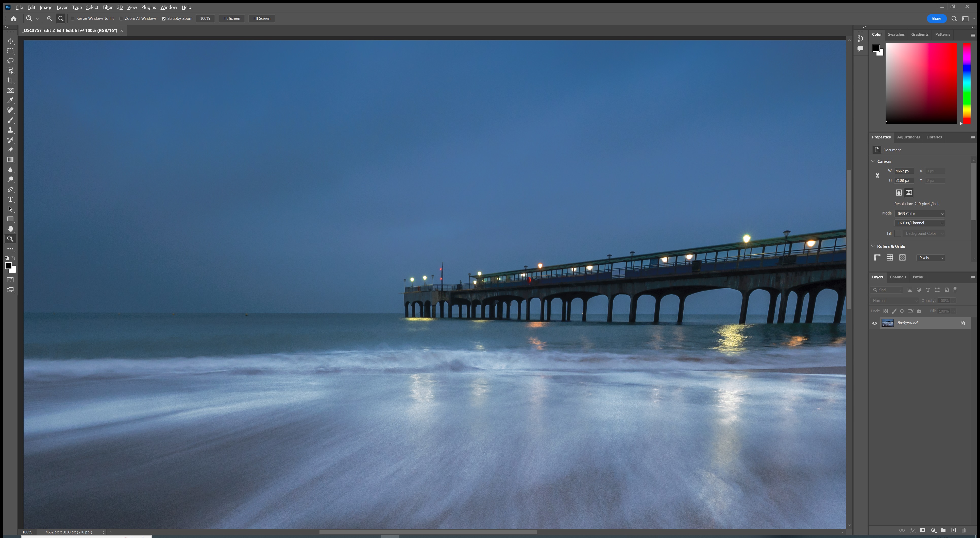Select the Clone Stamp tool
The height and width of the screenshot is (538, 980).
click(x=10, y=130)
